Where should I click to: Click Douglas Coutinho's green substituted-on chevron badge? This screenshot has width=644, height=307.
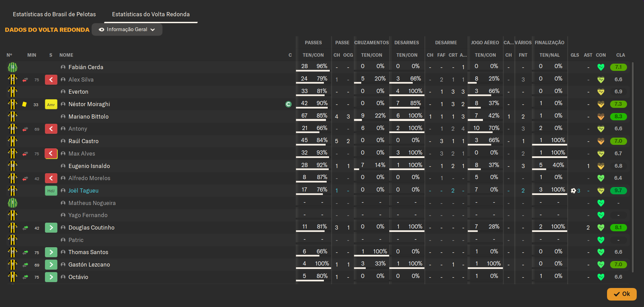click(x=51, y=228)
